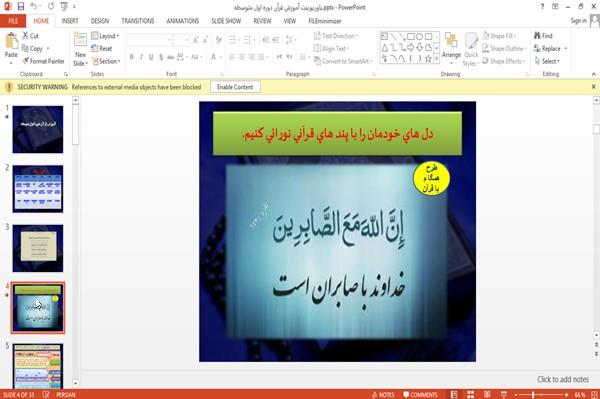Select the Format Painter tool
Viewport: 600px width, 399px height.
[44, 61]
